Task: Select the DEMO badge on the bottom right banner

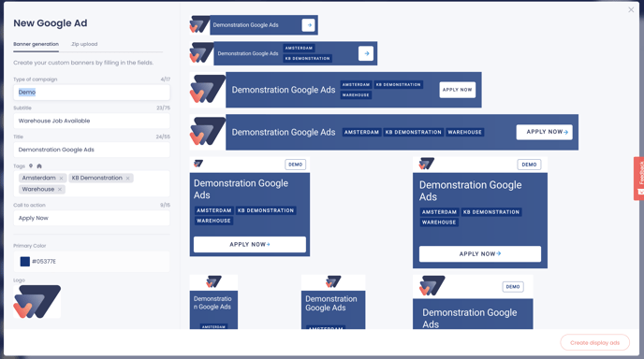Action: pos(513,287)
